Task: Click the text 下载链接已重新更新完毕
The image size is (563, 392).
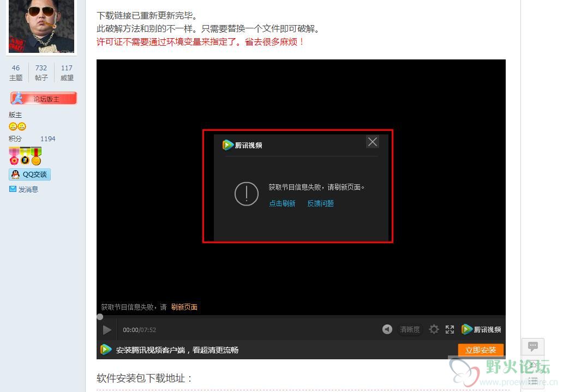Action: pyautogui.click(x=147, y=15)
